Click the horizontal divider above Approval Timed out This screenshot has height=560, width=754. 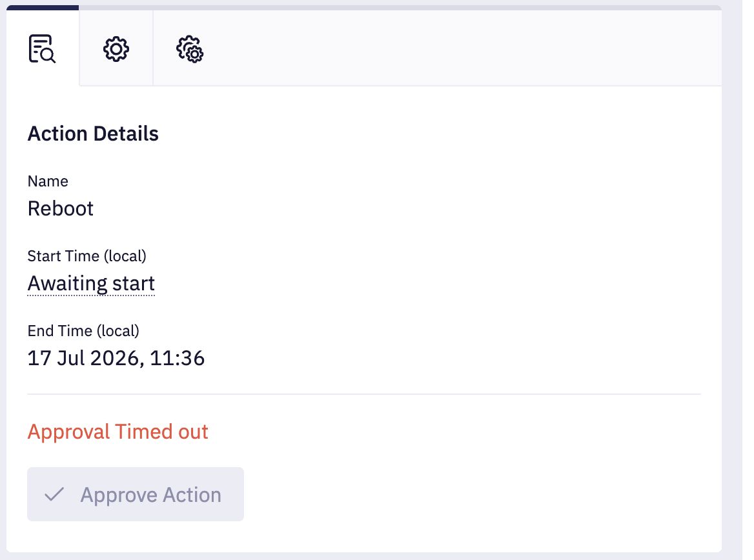point(364,394)
